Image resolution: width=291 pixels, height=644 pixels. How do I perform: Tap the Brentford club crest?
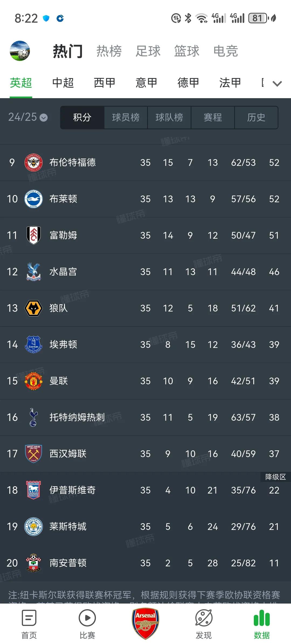coord(33,163)
